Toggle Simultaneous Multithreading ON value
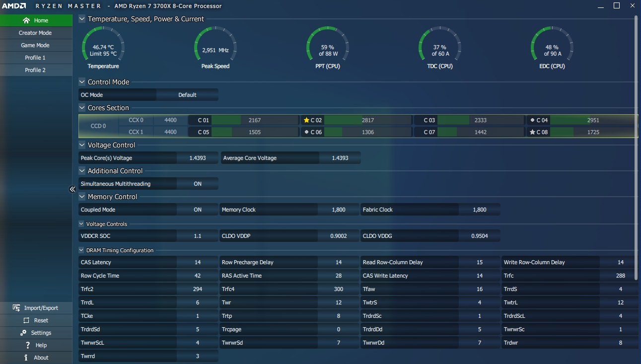641x364 pixels. pyautogui.click(x=198, y=184)
